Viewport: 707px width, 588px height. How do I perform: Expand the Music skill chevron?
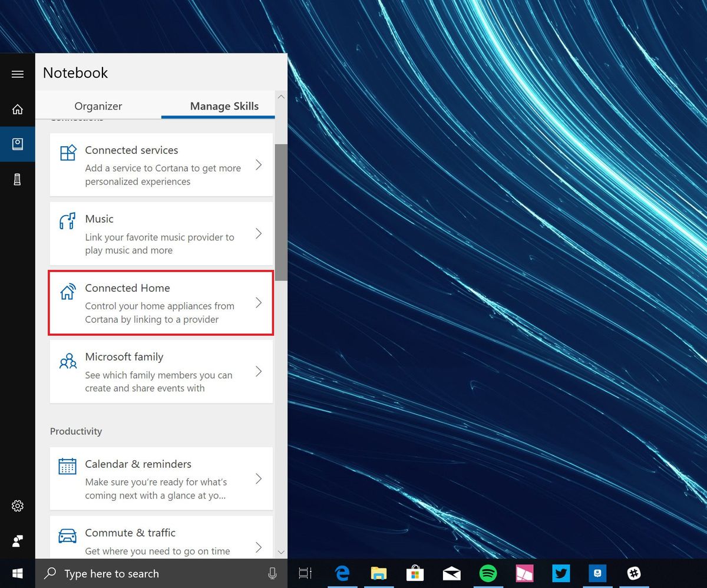(x=259, y=233)
